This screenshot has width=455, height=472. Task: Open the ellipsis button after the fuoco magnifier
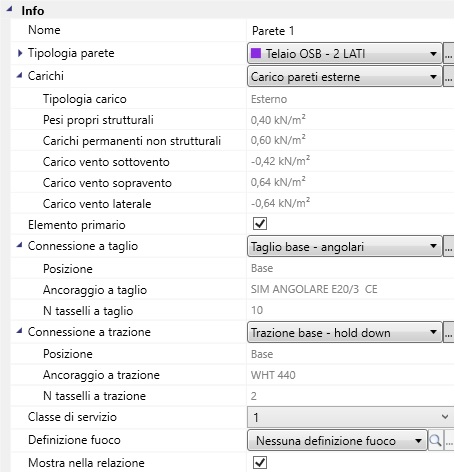pyautogui.click(x=449, y=441)
